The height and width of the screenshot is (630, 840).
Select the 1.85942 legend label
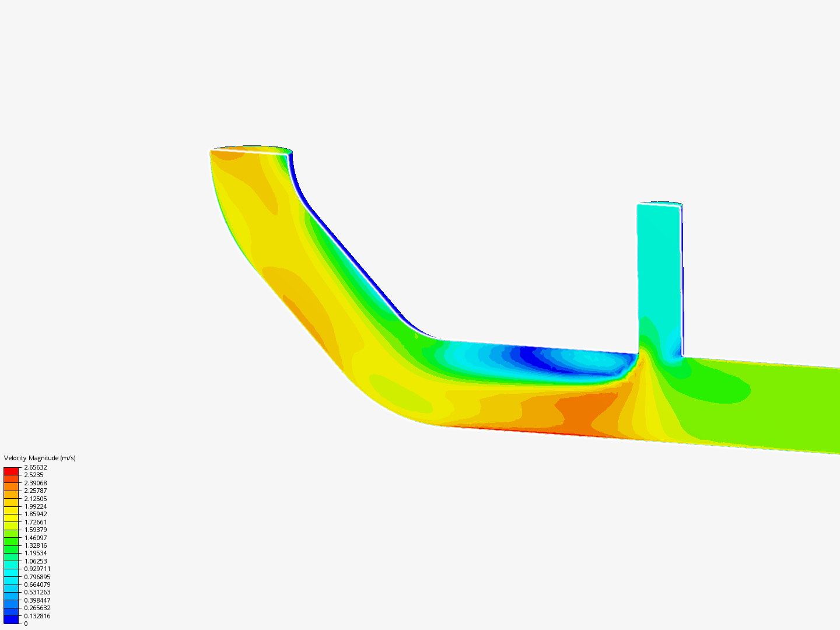[36, 514]
